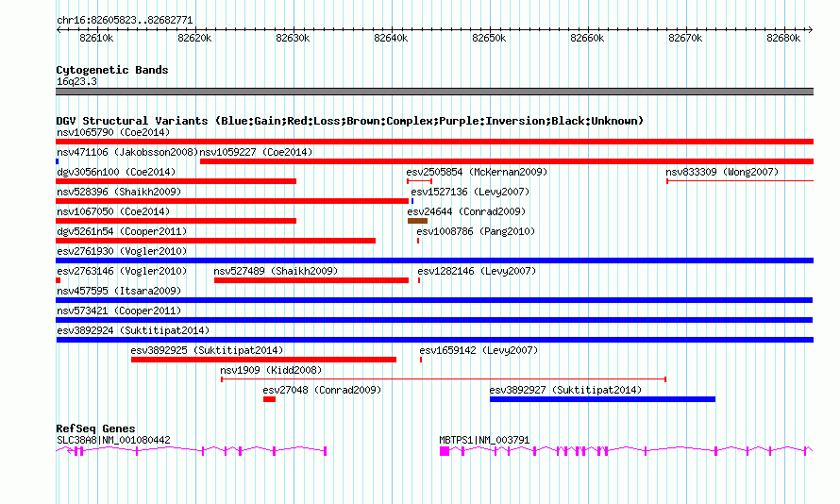Select the esv1282146 (Levy2007) label
This screenshot has height=504, width=840.
[477, 271]
